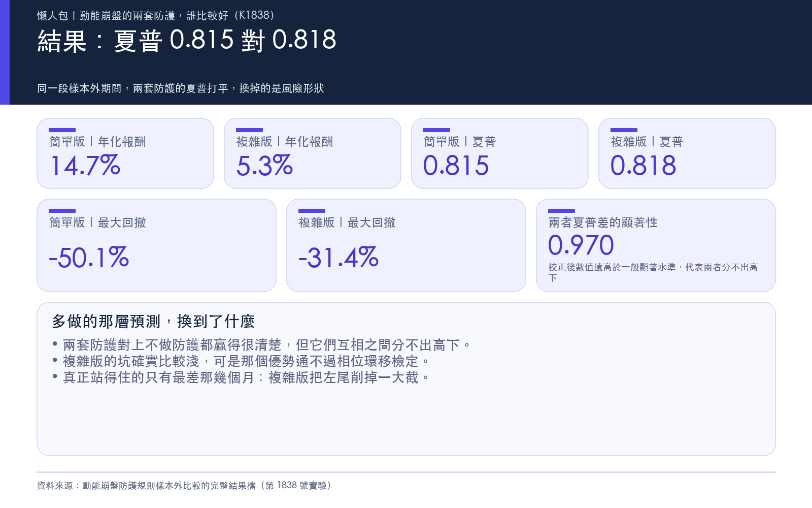Click the bullet 真正站得住的只有最差那幾個月
Screen dimensions: 812x508
[x=242, y=378]
